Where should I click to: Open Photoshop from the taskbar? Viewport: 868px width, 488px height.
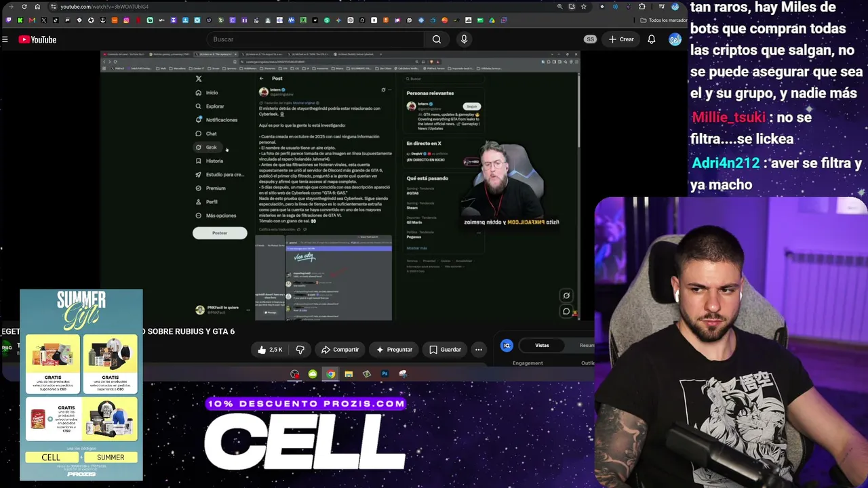(384, 374)
